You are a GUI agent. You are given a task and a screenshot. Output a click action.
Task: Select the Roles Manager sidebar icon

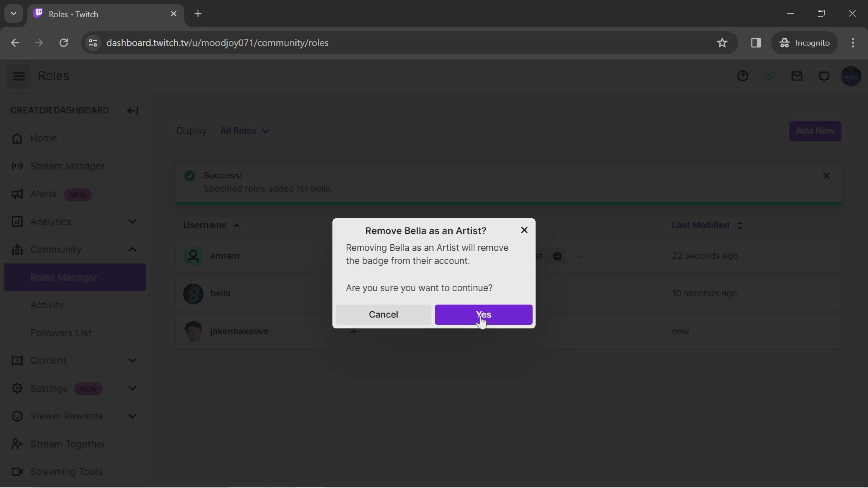[x=64, y=277]
